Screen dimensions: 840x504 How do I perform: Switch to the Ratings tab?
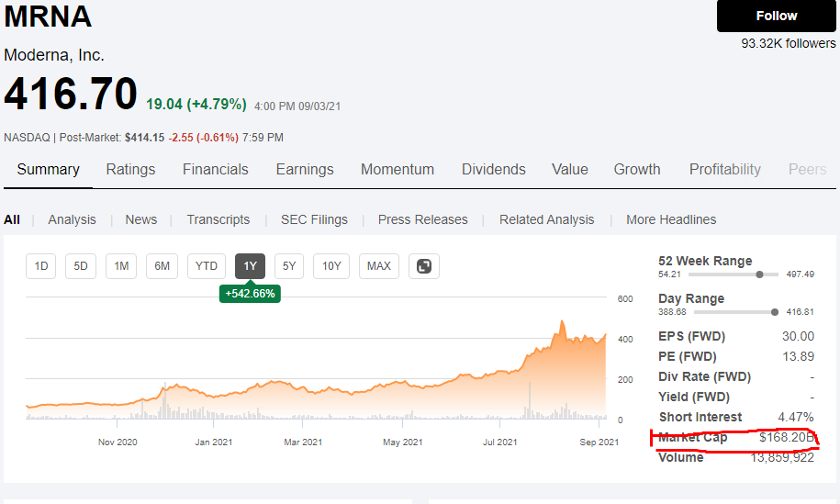130,169
